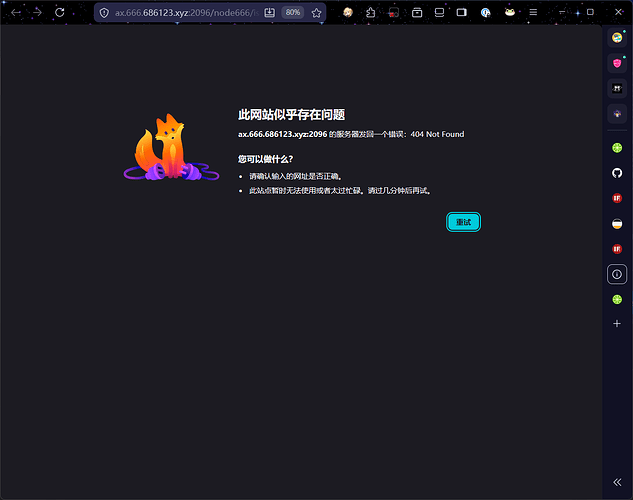Switch to red tab just below GitHub
Screen dimensions: 633x500
(617, 198)
